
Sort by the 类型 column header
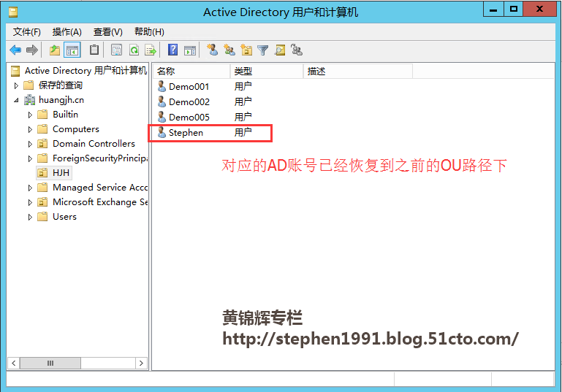point(266,72)
